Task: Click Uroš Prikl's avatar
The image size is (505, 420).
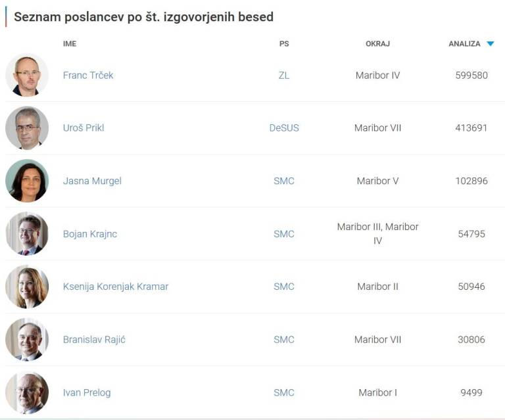Action: pos(27,128)
